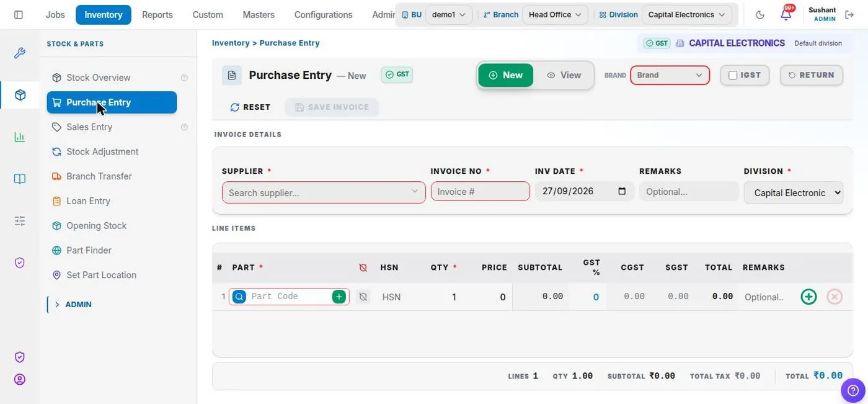Click the part search magnifier icon
This screenshot has height=404, width=868.
click(x=239, y=297)
